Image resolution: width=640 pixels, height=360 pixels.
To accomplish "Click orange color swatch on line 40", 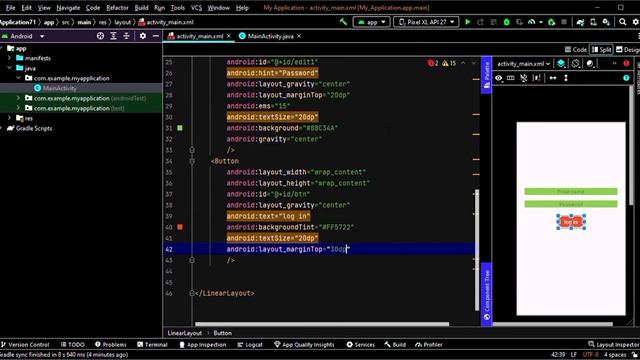I will (180, 227).
